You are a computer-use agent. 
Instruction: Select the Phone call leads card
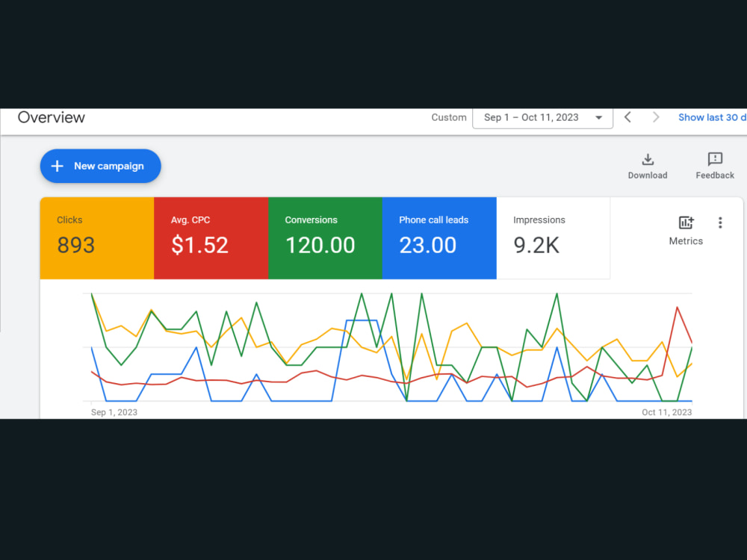coord(439,238)
